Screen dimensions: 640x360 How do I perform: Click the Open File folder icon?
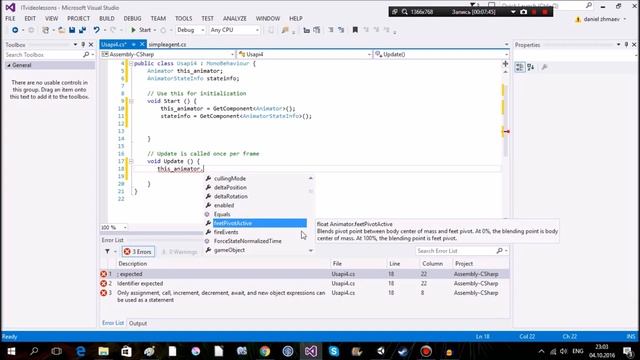pos(61,30)
